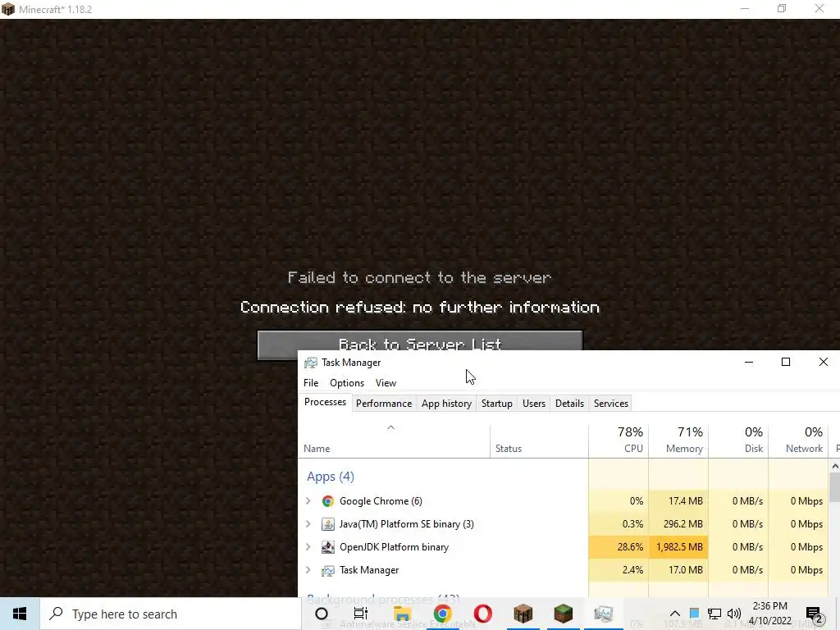Open network status tray icon
840x630 pixels.
714,614
